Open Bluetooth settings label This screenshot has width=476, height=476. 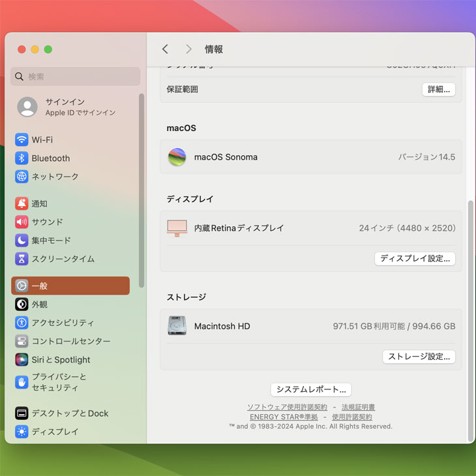(51, 158)
